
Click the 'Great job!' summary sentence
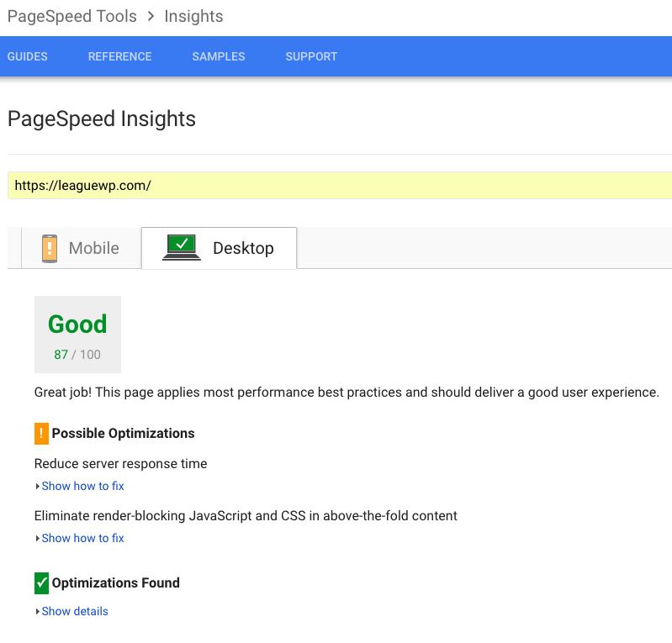pyautogui.click(x=347, y=392)
